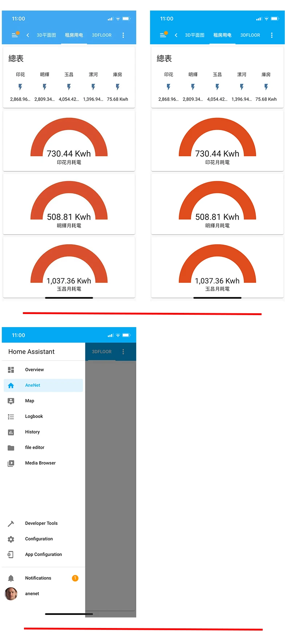
Task: Open the sidebar menu icon in the right phone
Action: click(163, 35)
